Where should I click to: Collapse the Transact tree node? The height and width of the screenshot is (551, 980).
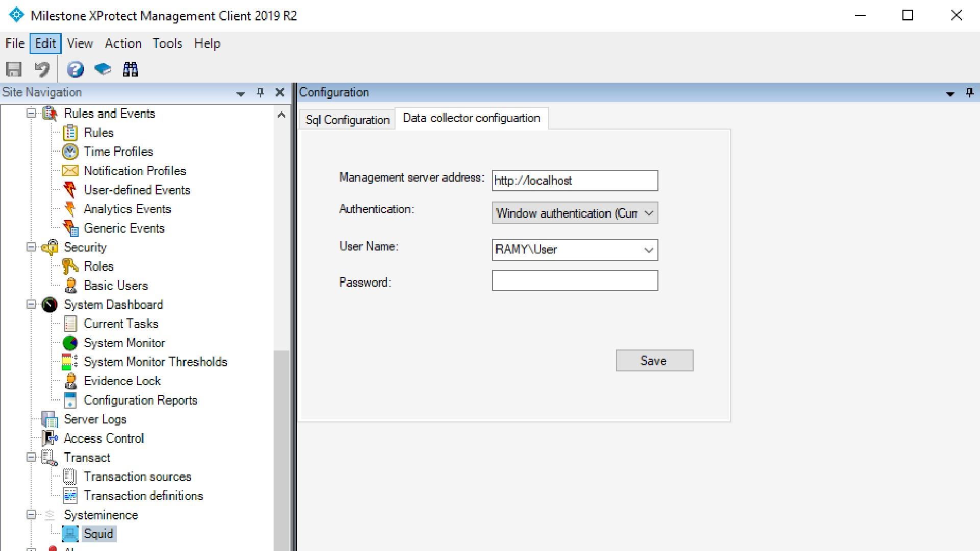pos(31,457)
